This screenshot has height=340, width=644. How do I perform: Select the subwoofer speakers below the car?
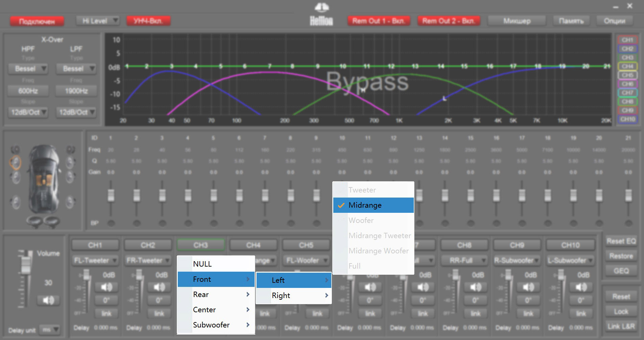[x=43, y=222]
